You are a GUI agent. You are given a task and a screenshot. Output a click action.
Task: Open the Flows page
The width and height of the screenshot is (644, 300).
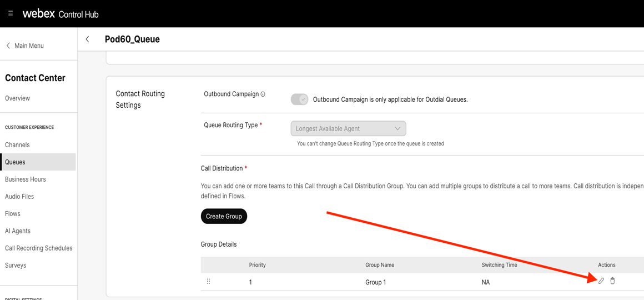click(x=13, y=214)
